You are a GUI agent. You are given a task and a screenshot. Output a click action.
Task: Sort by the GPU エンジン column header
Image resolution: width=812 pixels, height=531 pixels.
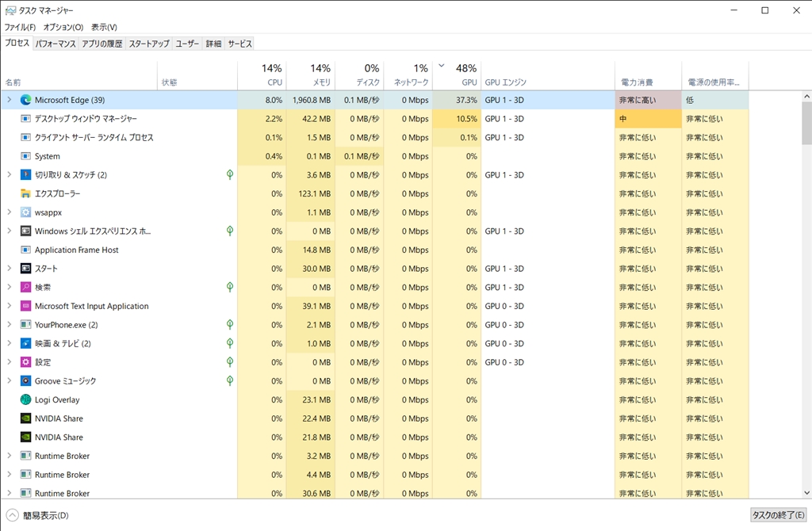[x=548, y=75]
